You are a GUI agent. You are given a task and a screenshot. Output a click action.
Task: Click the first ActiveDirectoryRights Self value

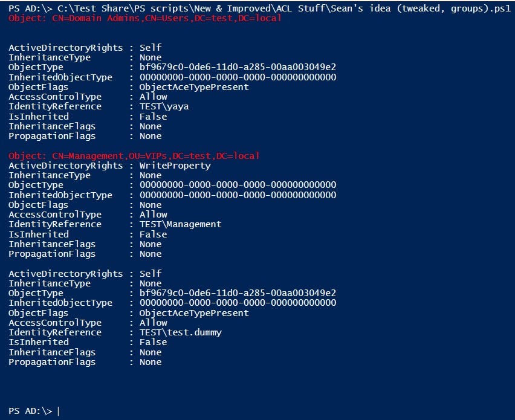tap(151, 48)
